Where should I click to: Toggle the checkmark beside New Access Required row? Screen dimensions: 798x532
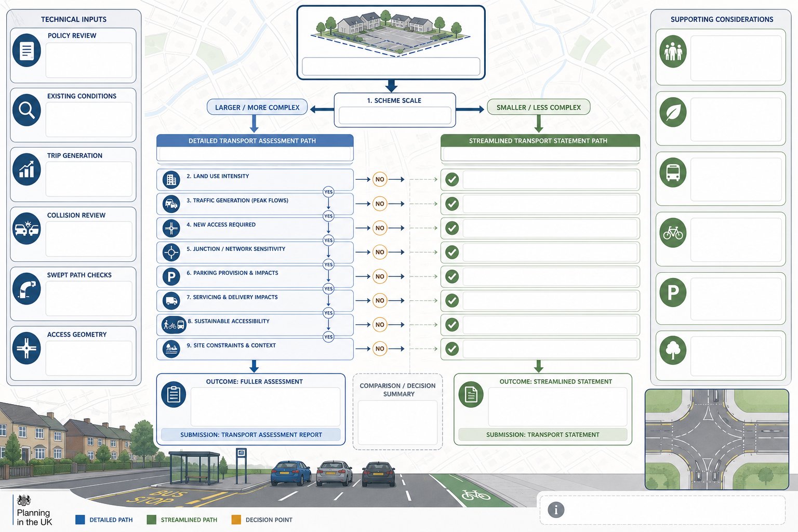tap(452, 228)
